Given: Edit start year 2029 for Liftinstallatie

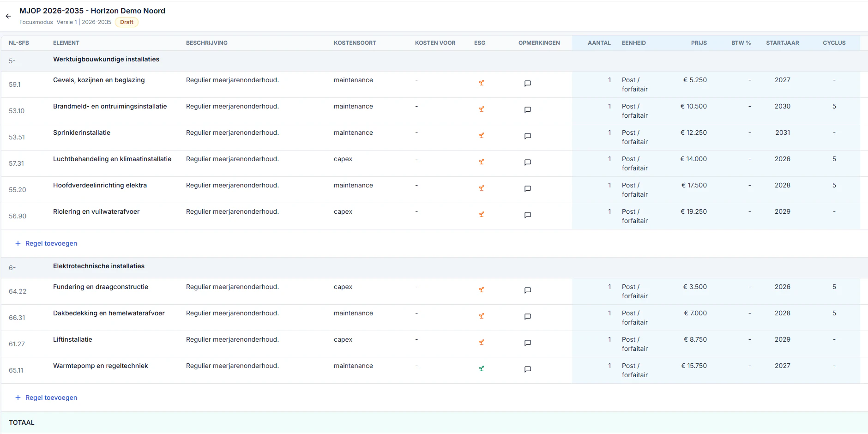Looking at the screenshot, I should coord(783,339).
